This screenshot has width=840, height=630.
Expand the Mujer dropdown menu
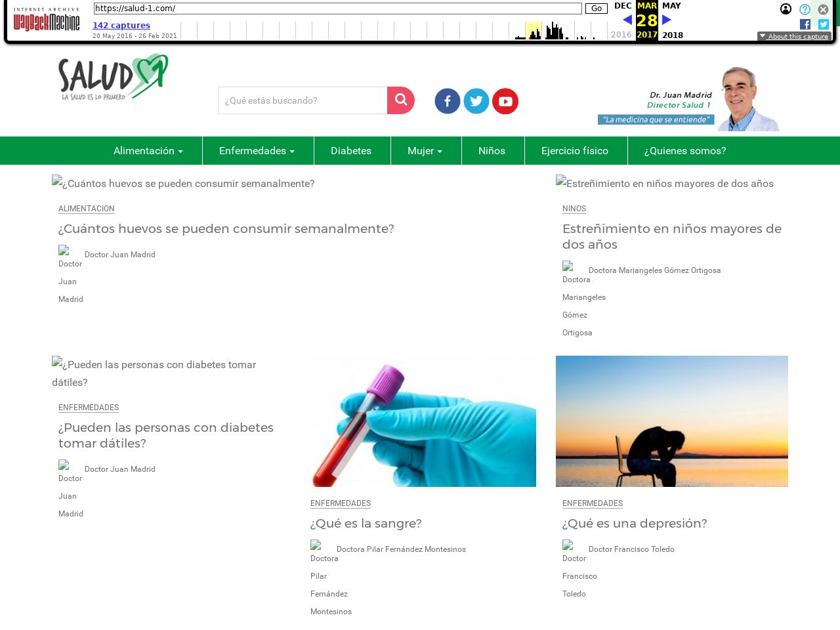pyautogui.click(x=425, y=151)
